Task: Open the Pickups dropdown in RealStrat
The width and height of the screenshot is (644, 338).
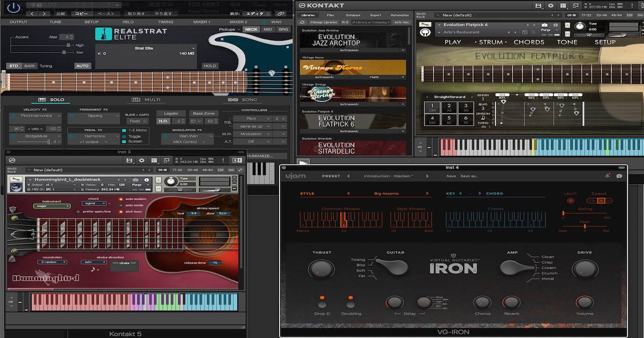Action: point(230,30)
